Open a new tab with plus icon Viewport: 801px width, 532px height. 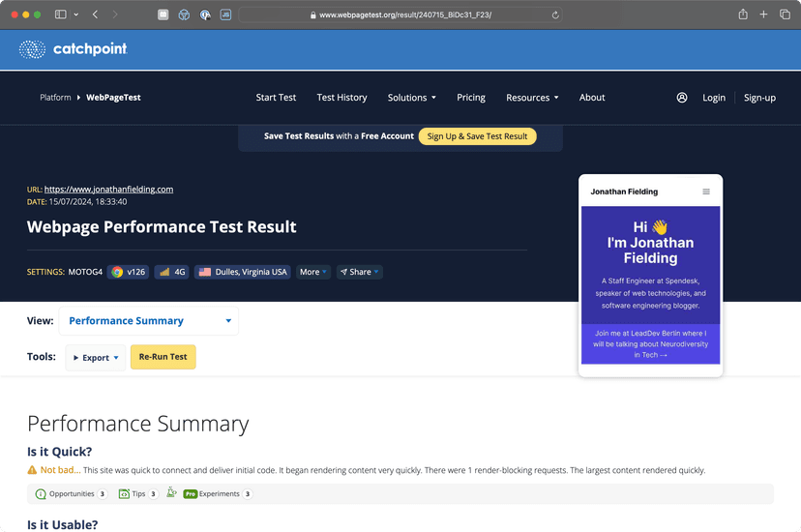763,15
